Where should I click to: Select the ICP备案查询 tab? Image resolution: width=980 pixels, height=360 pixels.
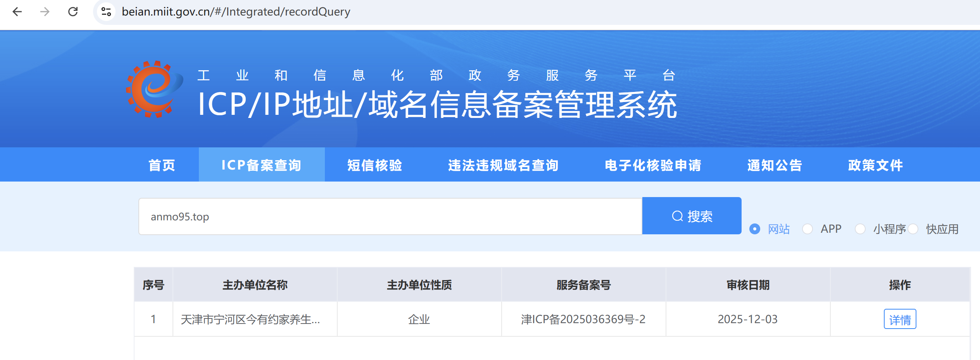click(262, 165)
